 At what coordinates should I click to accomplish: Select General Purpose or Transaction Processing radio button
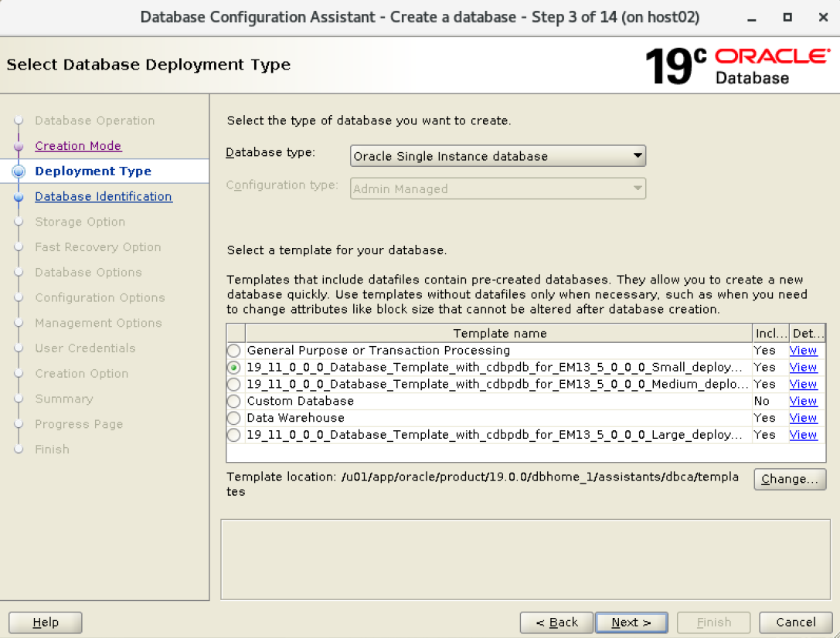point(233,351)
